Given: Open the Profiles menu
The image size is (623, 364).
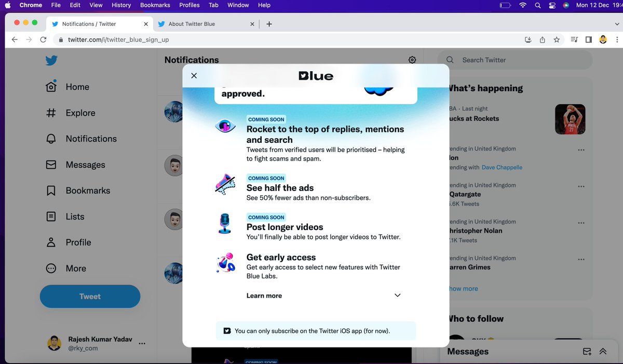Looking at the screenshot, I should (x=189, y=5).
